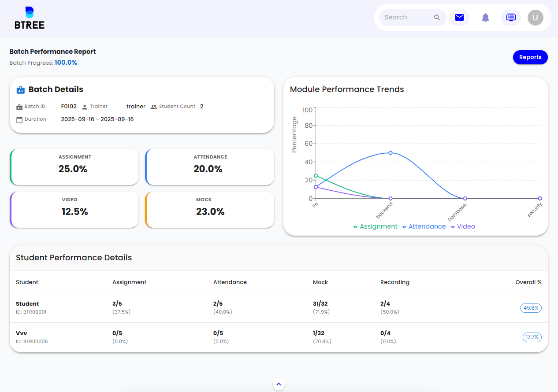Collapse panel with bottom chevron-up button

pyautogui.click(x=279, y=384)
